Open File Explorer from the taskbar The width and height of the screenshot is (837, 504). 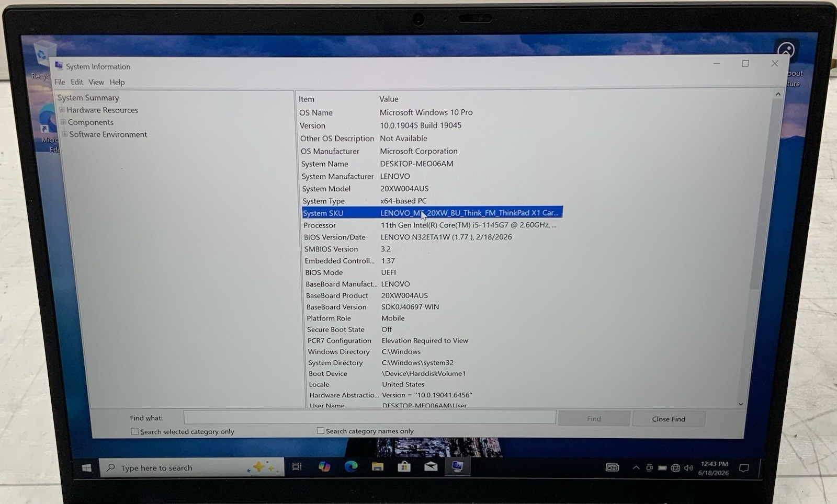point(378,466)
